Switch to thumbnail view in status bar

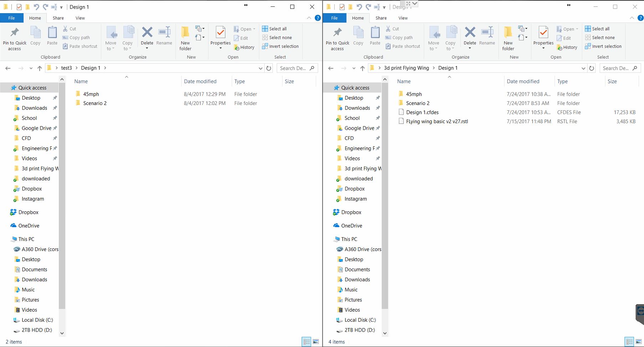[316, 342]
